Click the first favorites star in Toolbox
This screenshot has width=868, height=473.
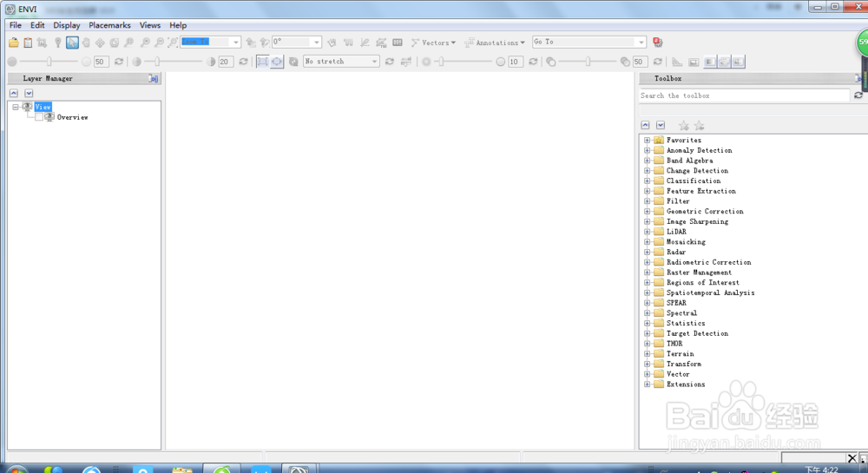click(684, 126)
